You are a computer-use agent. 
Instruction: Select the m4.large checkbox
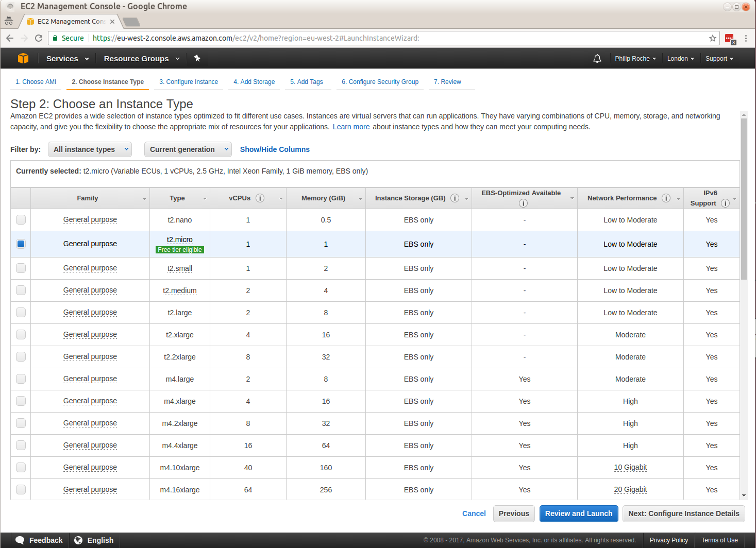point(21,379)
